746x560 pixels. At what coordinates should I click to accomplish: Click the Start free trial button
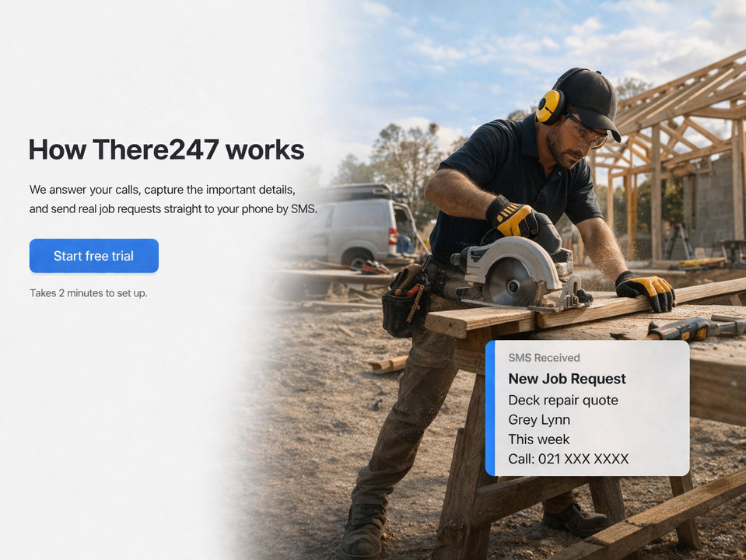[93, 256]
